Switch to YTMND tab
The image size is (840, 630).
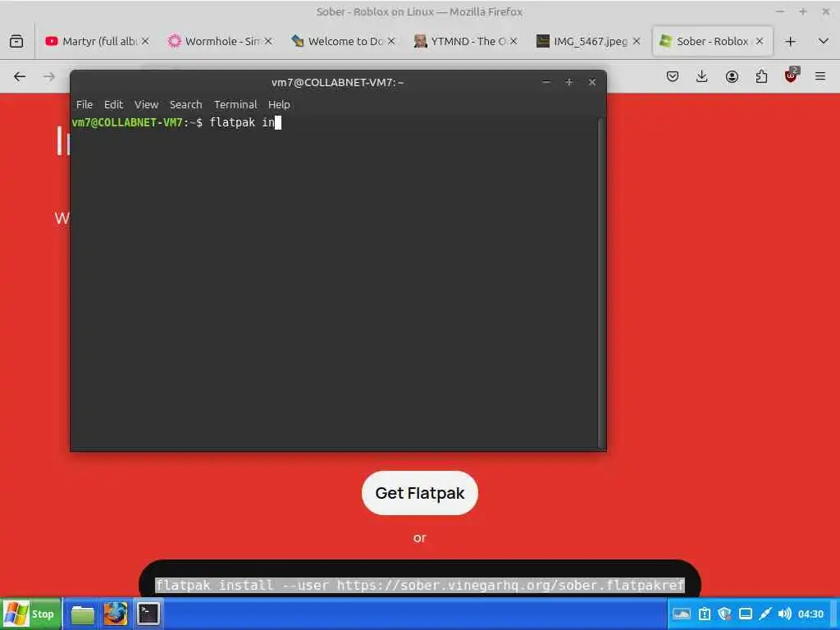point(465,41)
